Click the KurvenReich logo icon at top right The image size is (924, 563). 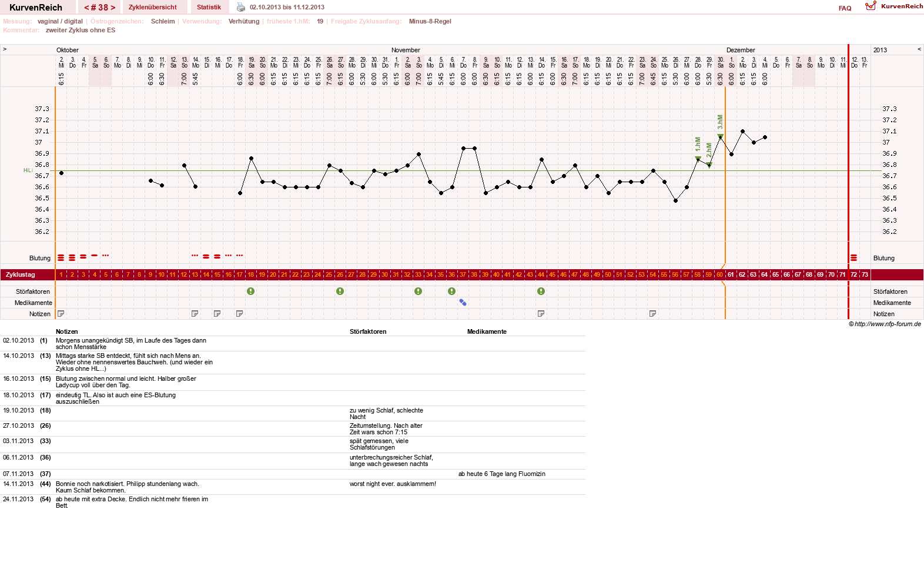click(871, 6)
